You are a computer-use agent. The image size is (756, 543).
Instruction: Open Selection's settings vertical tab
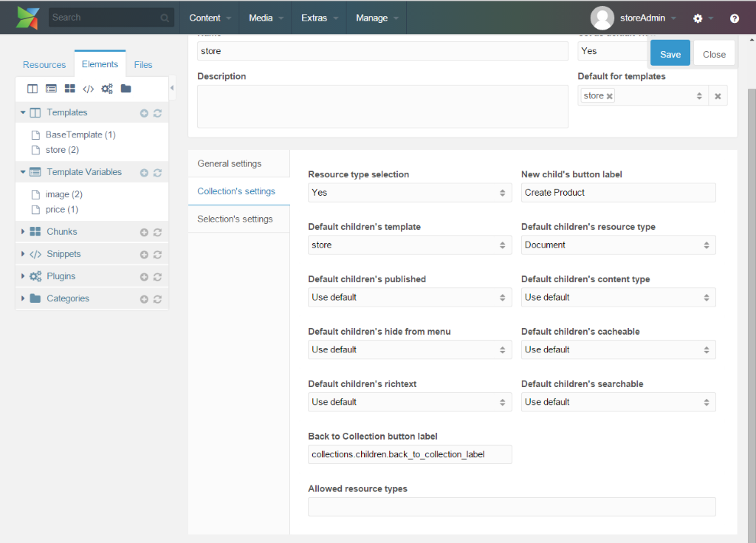click(x=239, y=219)
